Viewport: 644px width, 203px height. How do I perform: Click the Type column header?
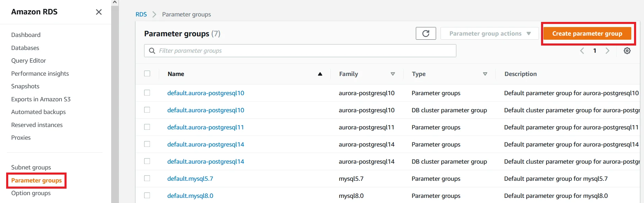(x=419, y=74)
